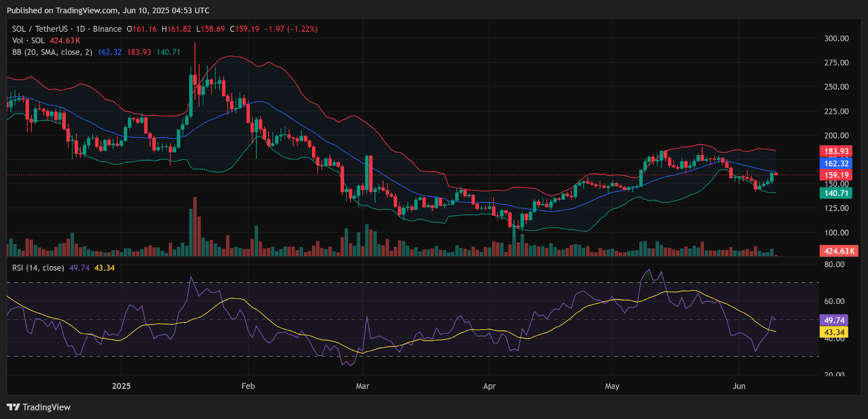Click the TradingView wordmark link

(x=46, y=407)
